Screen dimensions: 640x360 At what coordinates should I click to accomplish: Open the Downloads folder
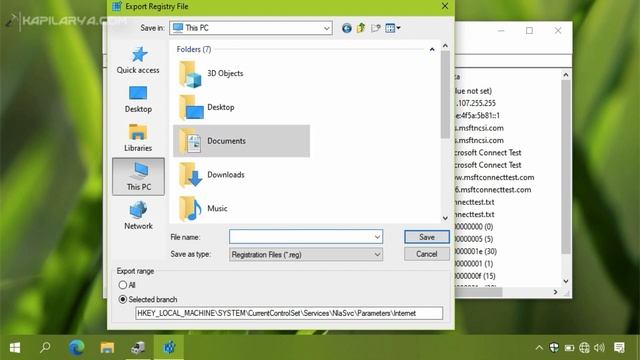(x=211, y=175)
